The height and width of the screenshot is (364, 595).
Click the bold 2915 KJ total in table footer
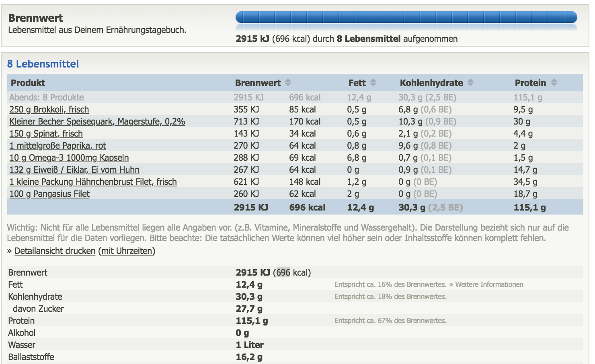[251, 207]
